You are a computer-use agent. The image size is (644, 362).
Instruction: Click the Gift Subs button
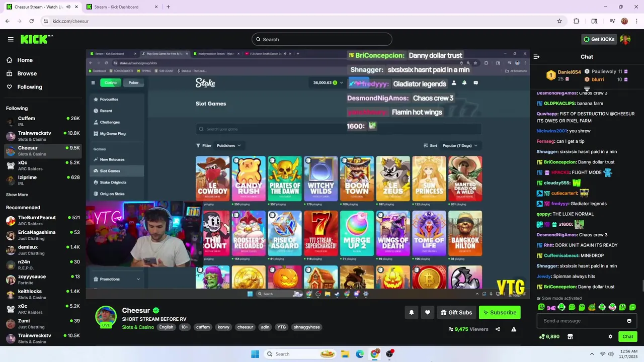[456, 312]
